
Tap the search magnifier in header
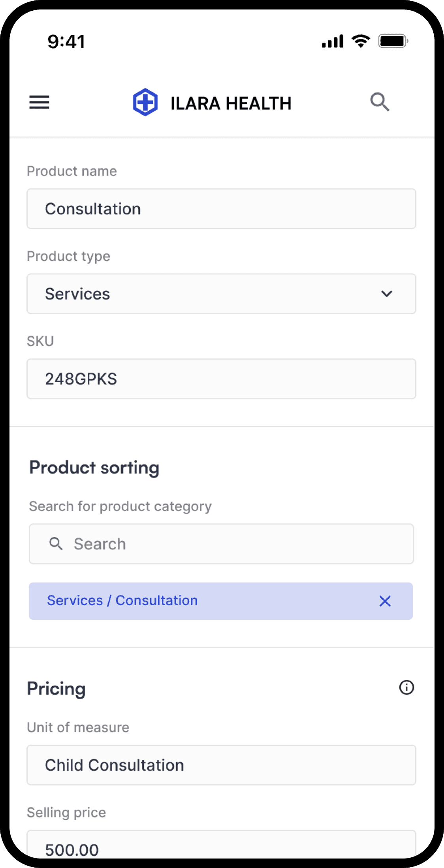[x=380, y=102]
